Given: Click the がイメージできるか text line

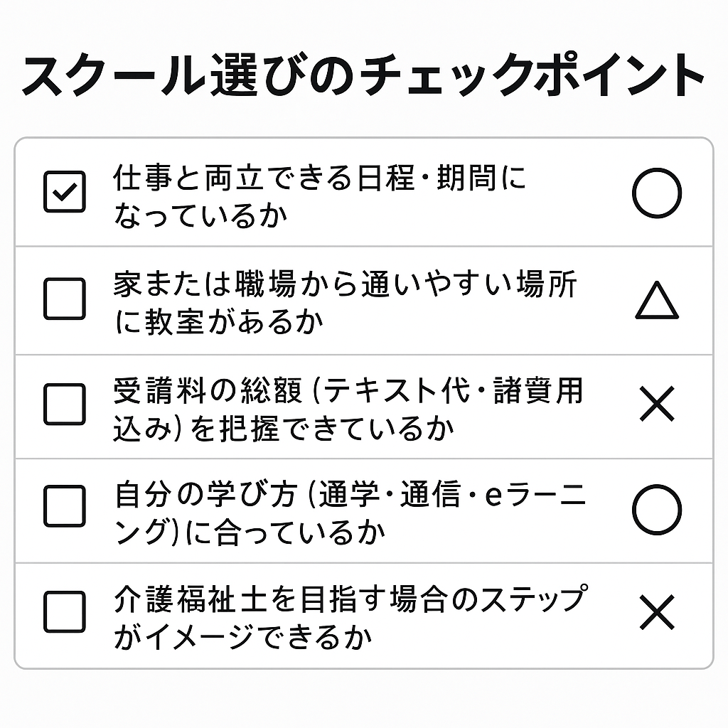Looking at the screenshot, I should pos(242,636).
